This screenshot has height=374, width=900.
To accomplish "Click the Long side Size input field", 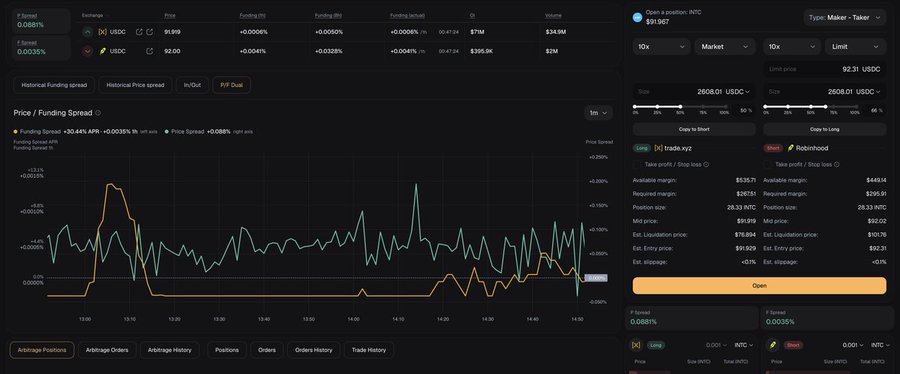I will [x=694, y=92].
